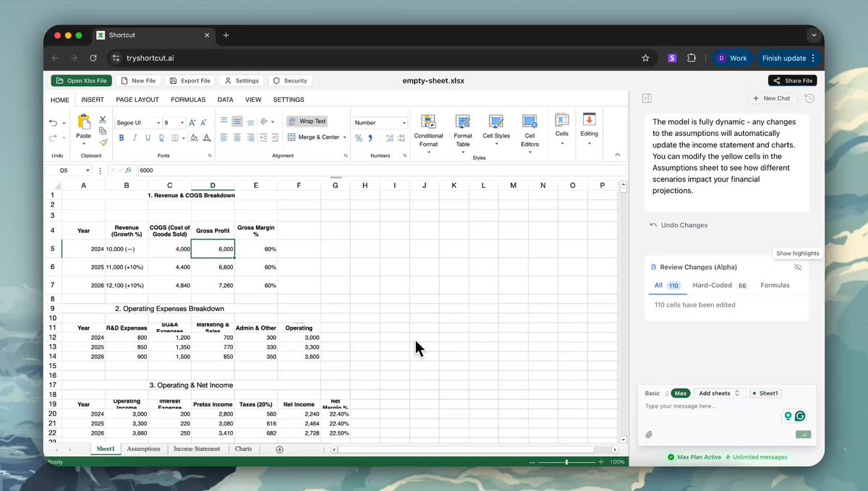Decrease font size with the smaller A icon
Image resolution: width=868 pixels, height=491 pixels.
coord(204,123)
